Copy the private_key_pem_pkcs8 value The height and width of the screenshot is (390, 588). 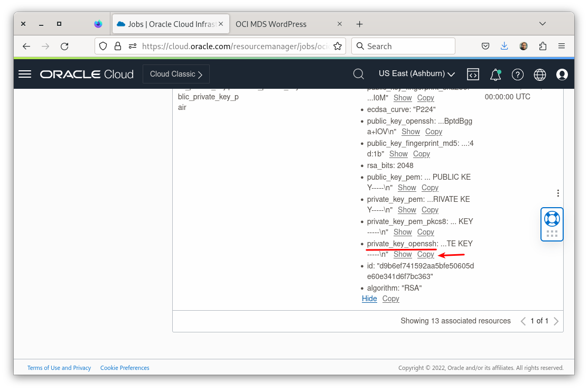coord(426,232)
